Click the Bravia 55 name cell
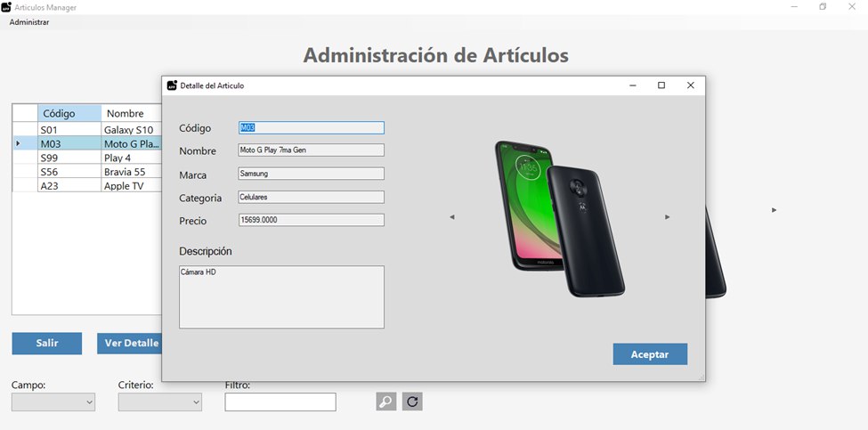The image size is (868, 430). (132, 172)
